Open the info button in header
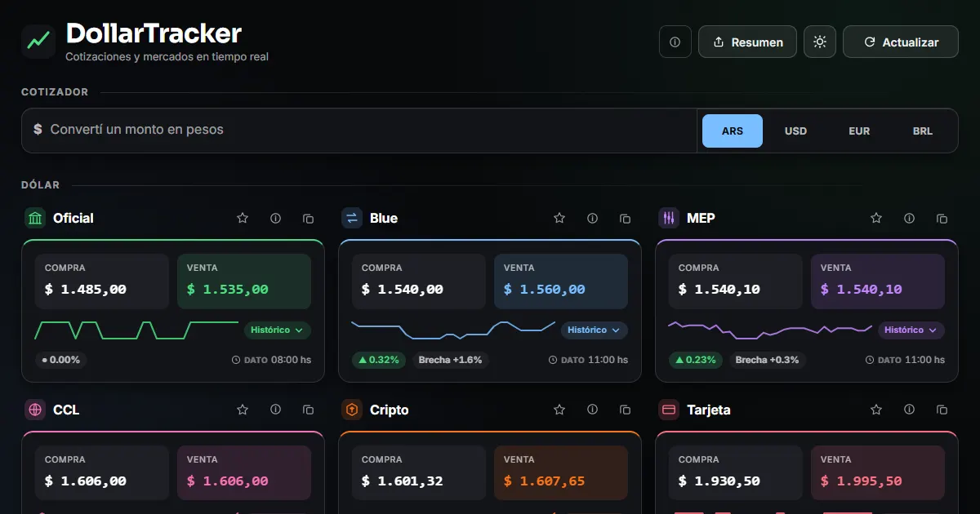Image resolution: width=980 pixels, height=514 pixels. (675, 42)
